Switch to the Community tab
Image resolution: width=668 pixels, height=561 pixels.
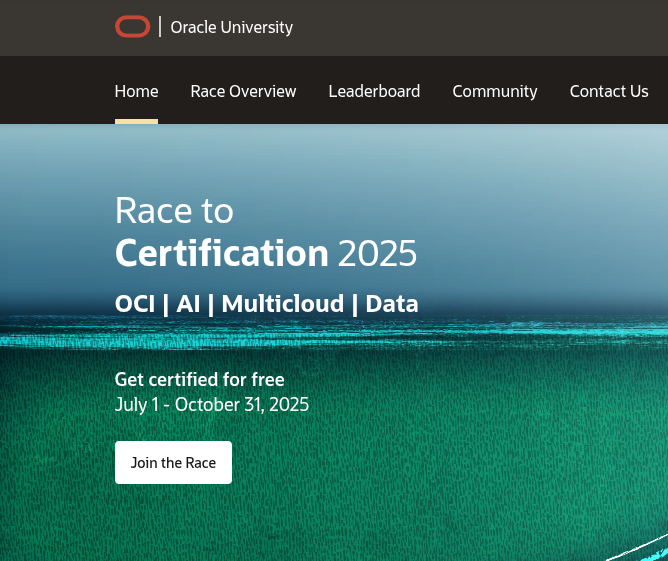click(x=495, y=91)
